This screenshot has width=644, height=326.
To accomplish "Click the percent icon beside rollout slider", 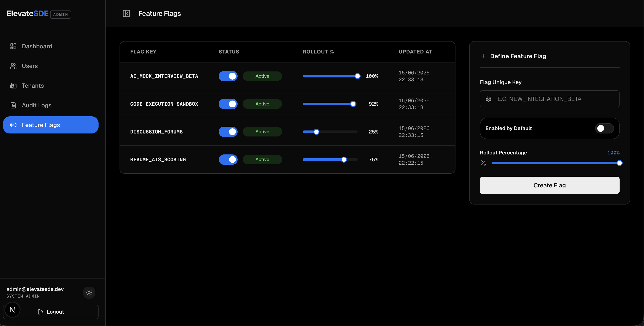I will point(483,163).
